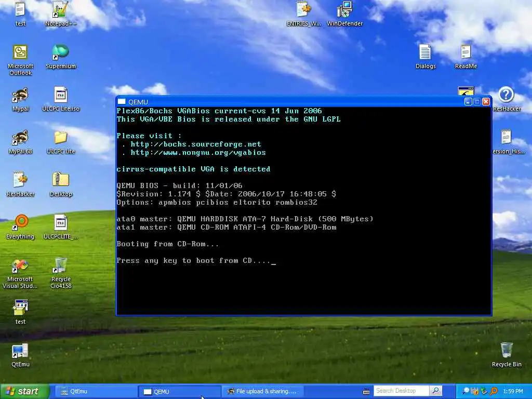Close the QEMU window
This screenshot has width=532, height=399.
486,101
